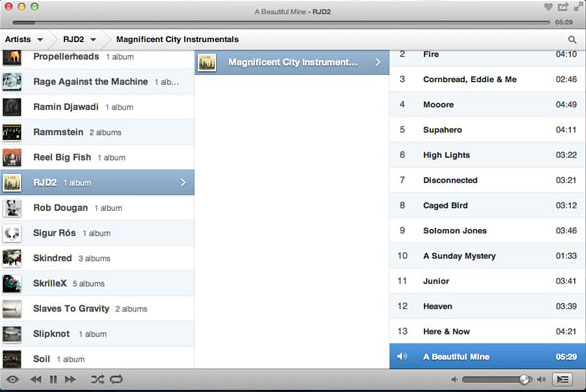The height and width of the screenshot is (392, 586).
Task: Adjust the volume slider knob
Action: [524, 379]
